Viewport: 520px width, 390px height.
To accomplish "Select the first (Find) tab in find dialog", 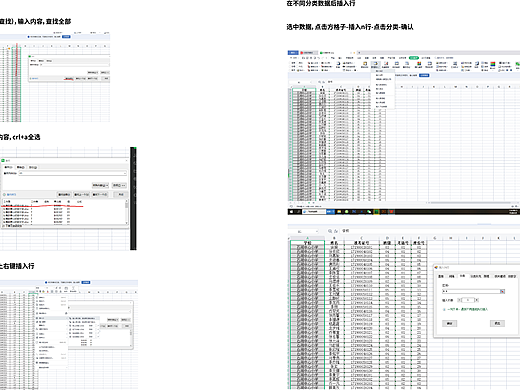I will pyautogui.click(x=8, y=167).
